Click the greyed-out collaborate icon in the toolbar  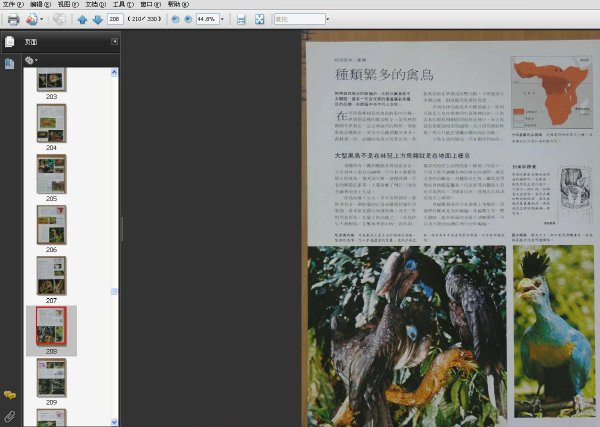point(59,19)
